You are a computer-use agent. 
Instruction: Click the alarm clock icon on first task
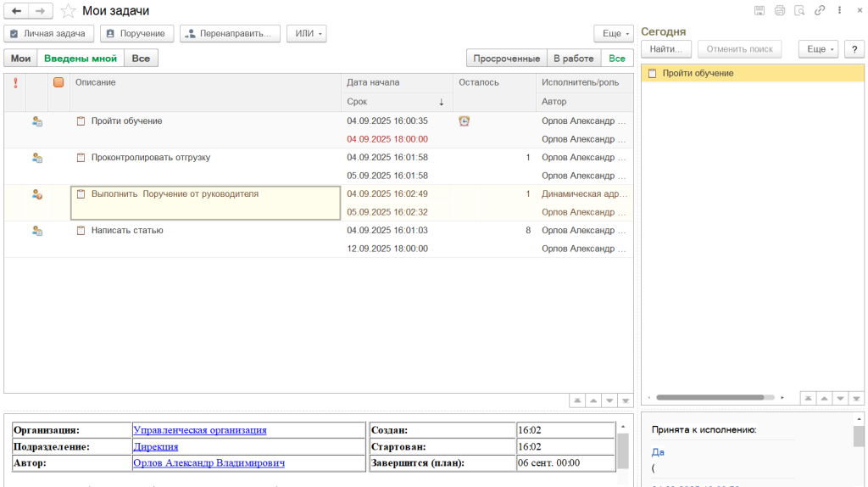[x=464, y=121]
